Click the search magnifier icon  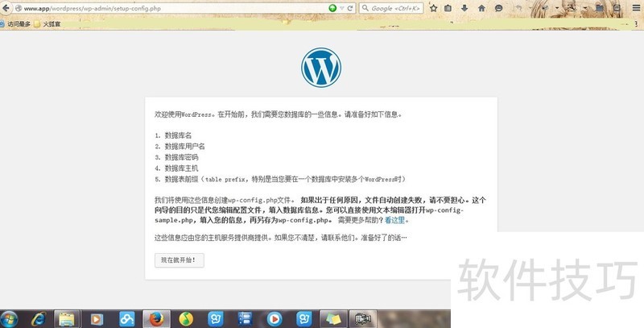(365, 8)
